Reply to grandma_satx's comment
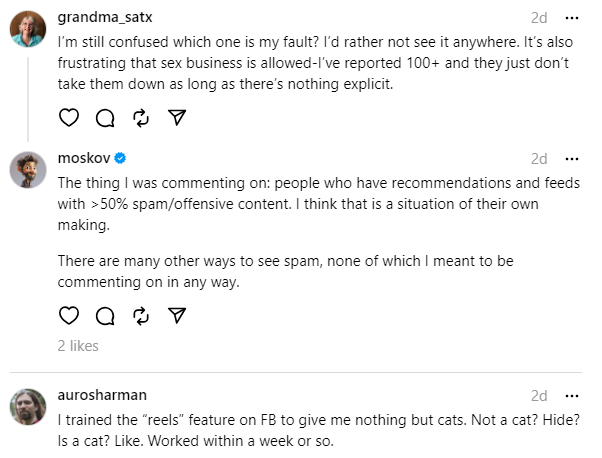This screenshot has width=602, height=458. tap(105, 118)
